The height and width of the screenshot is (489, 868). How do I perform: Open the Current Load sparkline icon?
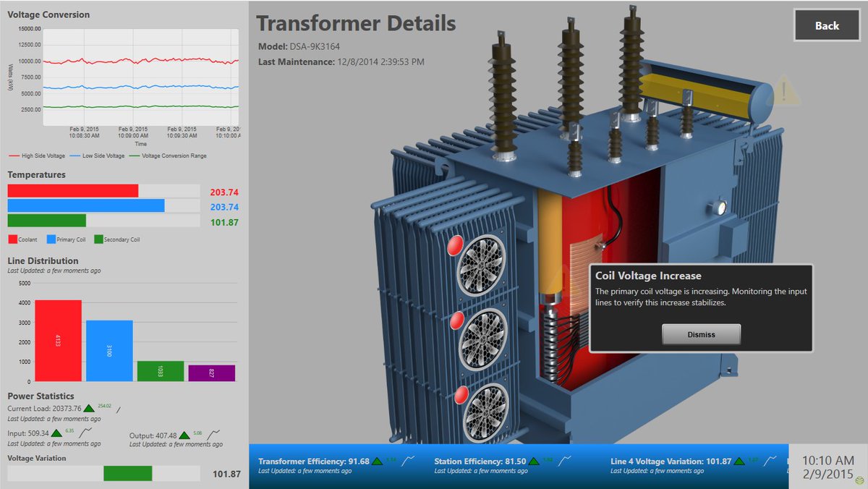coord(119,409)
